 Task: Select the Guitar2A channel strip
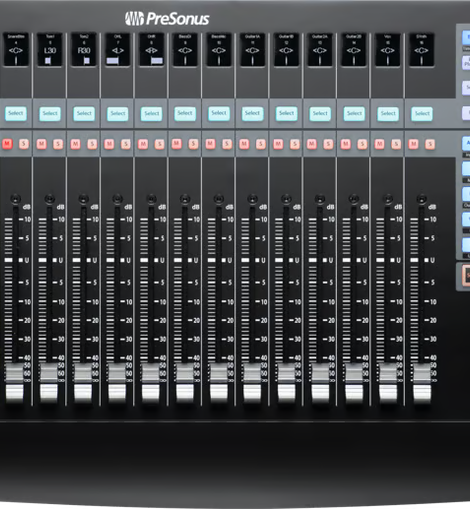click(x=320, y=114)
